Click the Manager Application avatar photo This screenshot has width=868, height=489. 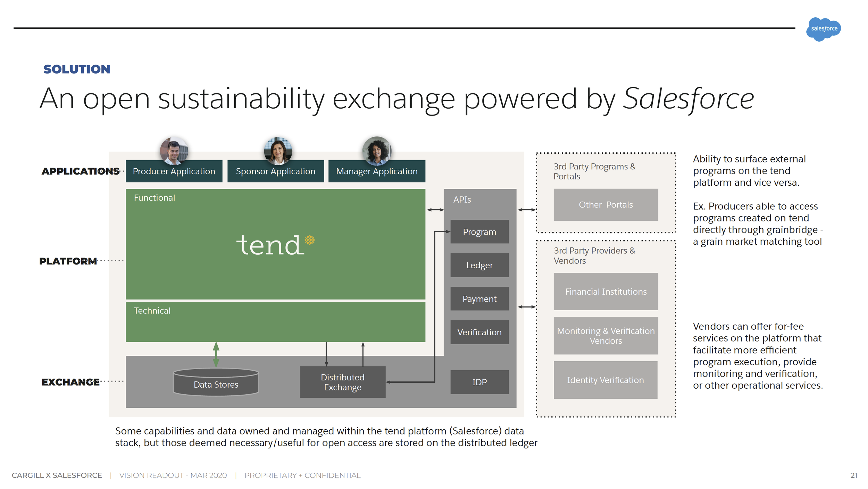click(377, 151)
